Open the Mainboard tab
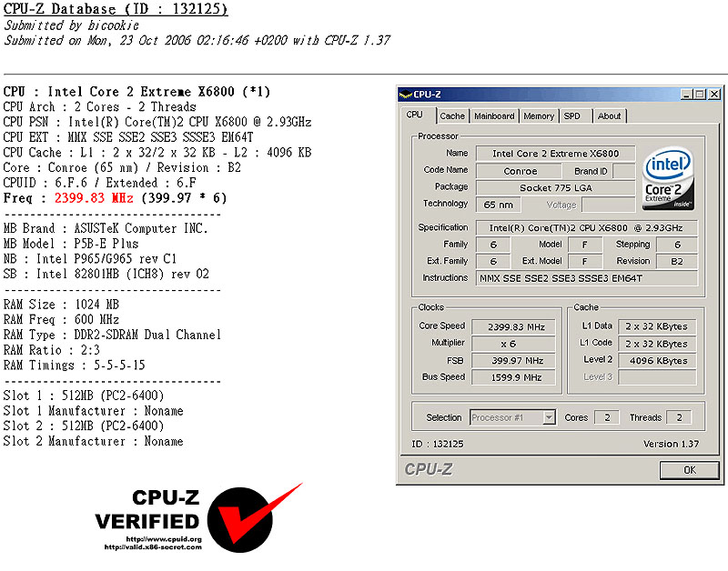Image resolution: width=728 pixels, height=571 pixels. click(494, 116)
